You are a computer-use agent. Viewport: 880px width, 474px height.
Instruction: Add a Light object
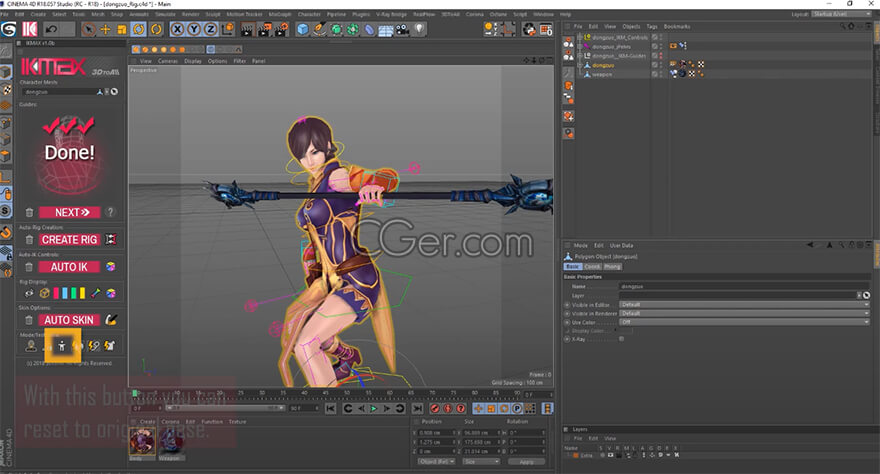[x=419, y=29]
